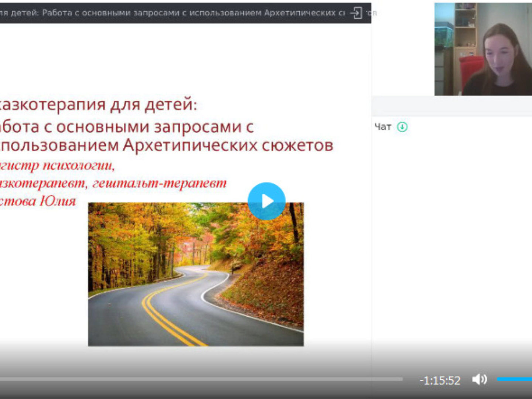Select the presenter webcam video
This screenshot has width=532, height=399.
(483, 49)
